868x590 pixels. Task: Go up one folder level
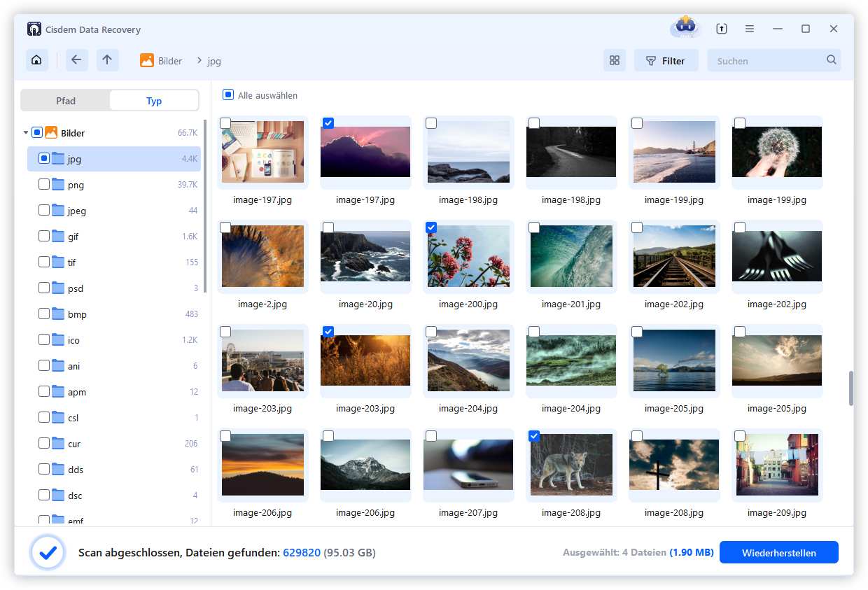(x=107, y=60)
